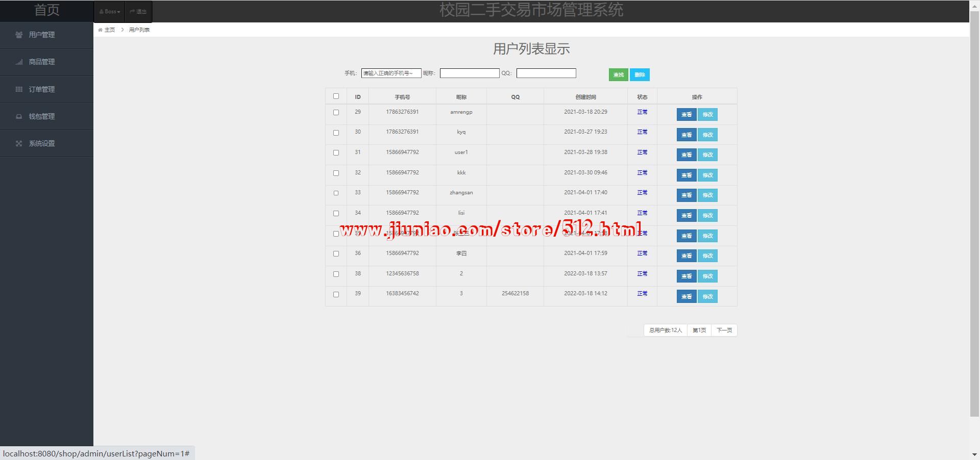Focus the QQ search field

coord(546,73)
